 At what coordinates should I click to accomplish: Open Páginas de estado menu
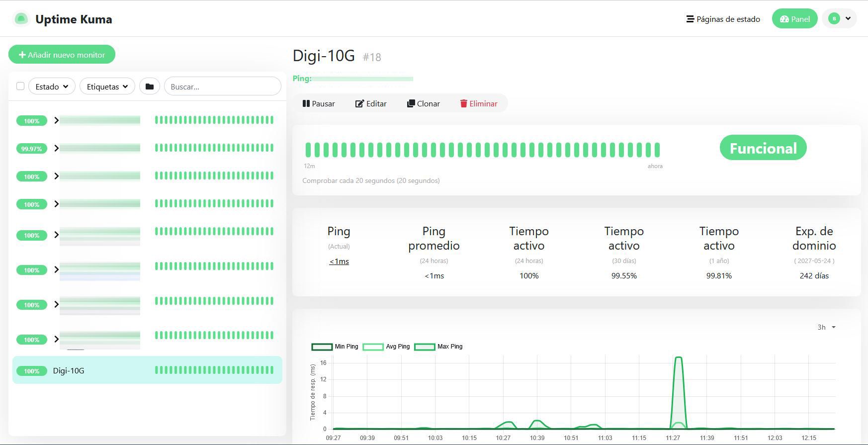click(723, 19)
